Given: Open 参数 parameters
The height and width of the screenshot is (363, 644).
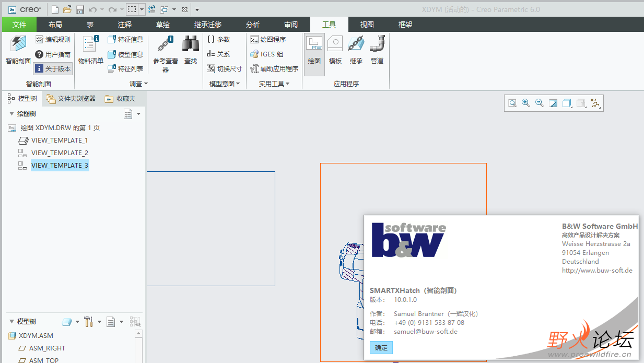Looking at the screenshot, I should [x=218, y=39].
